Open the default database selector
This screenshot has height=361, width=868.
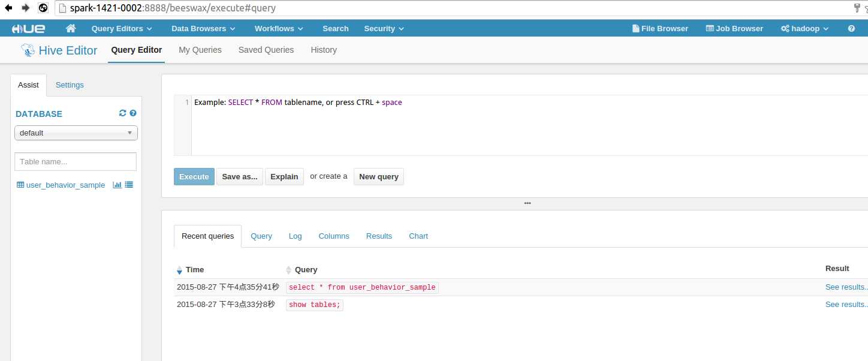(x=76, y=133)
